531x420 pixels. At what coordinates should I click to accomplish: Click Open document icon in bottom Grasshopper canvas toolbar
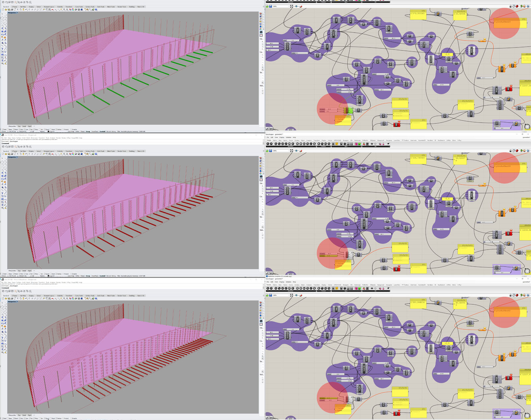click(x=267, y=295)
